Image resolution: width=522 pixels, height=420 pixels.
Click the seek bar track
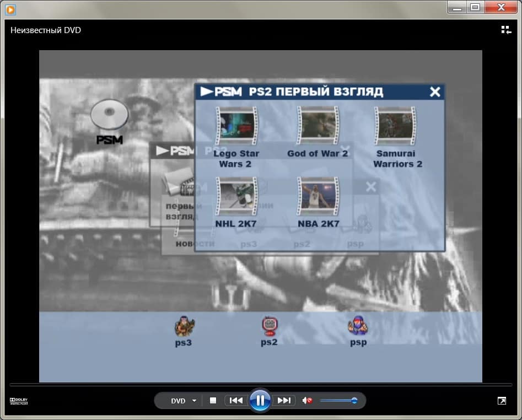pos(261,385)
